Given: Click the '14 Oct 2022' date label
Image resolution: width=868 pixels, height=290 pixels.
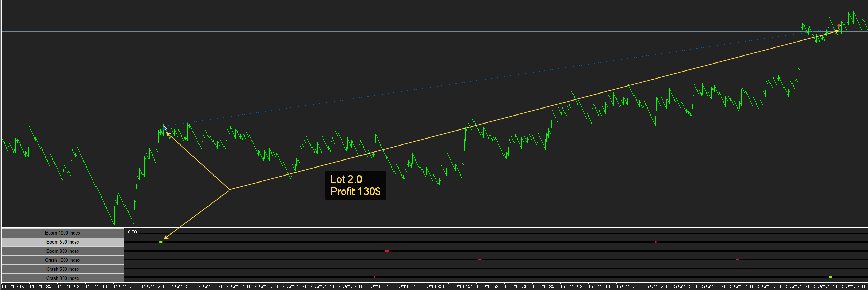Looking at the screenshot, I should click(14, 287).
